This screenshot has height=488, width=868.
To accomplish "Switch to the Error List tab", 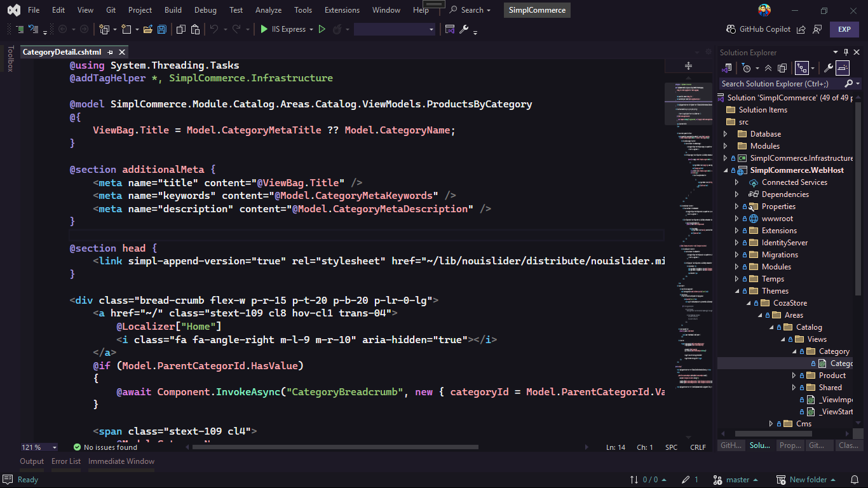I will [x=66, y=461].
